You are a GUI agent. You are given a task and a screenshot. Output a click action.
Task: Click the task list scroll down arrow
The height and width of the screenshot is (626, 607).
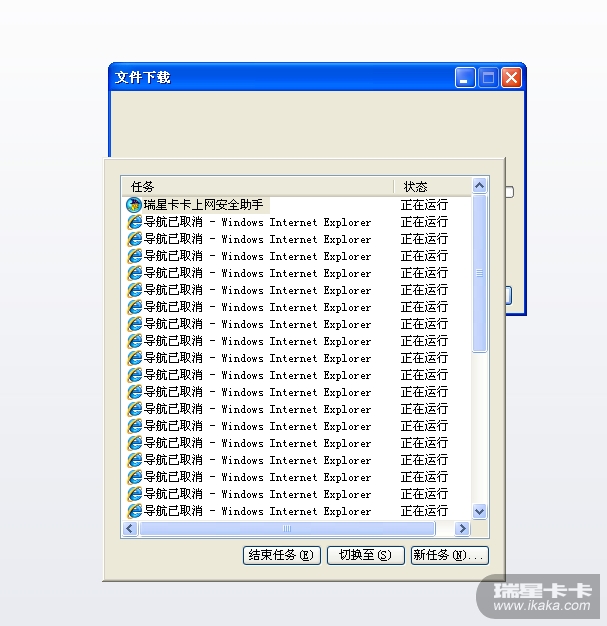[x=480, y=511]
